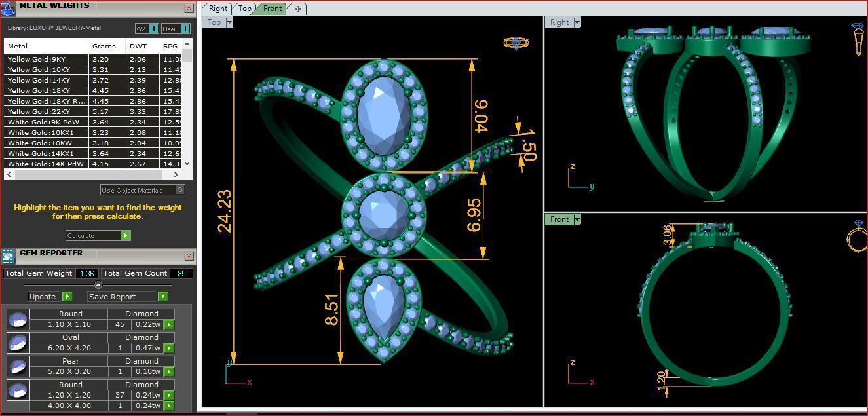Click the SPG column header
The height and width of the screenshot is (416, 868).
point(171,47)
